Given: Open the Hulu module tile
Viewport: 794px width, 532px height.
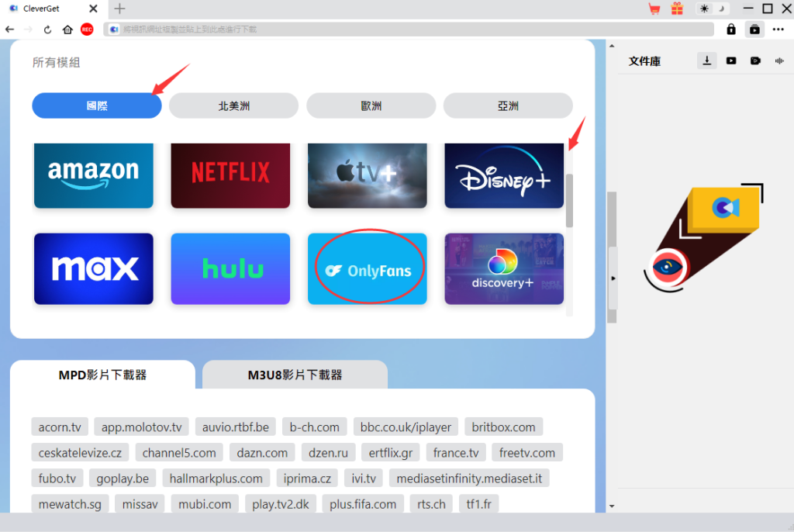Looking at the screenshot, I should point(230,268).
